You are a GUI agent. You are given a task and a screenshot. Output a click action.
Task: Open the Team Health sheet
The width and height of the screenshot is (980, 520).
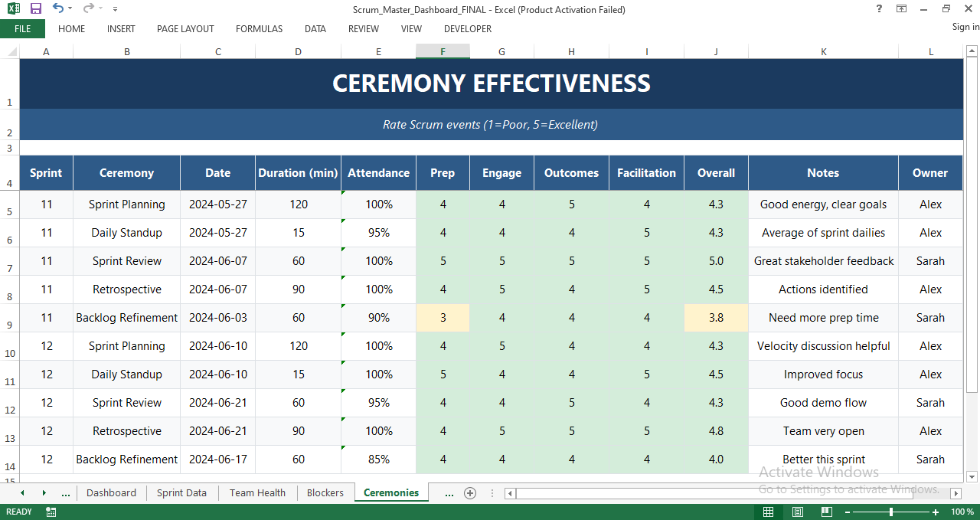pos(257,492)
